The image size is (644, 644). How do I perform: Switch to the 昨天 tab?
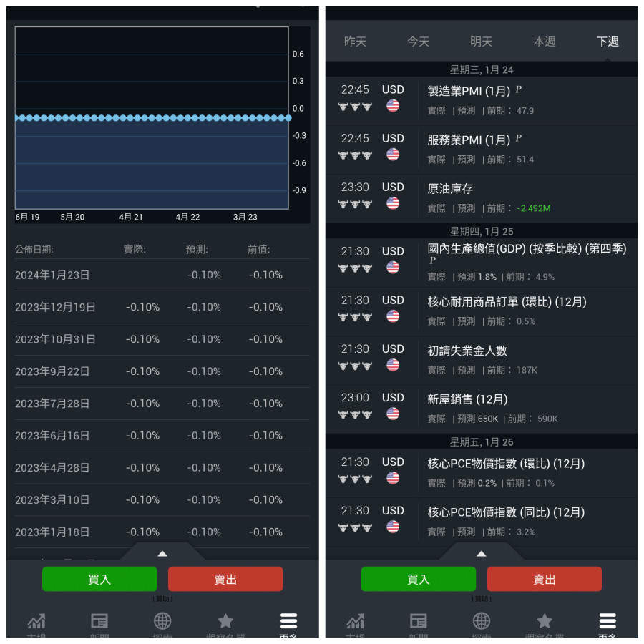pos(355,42)
